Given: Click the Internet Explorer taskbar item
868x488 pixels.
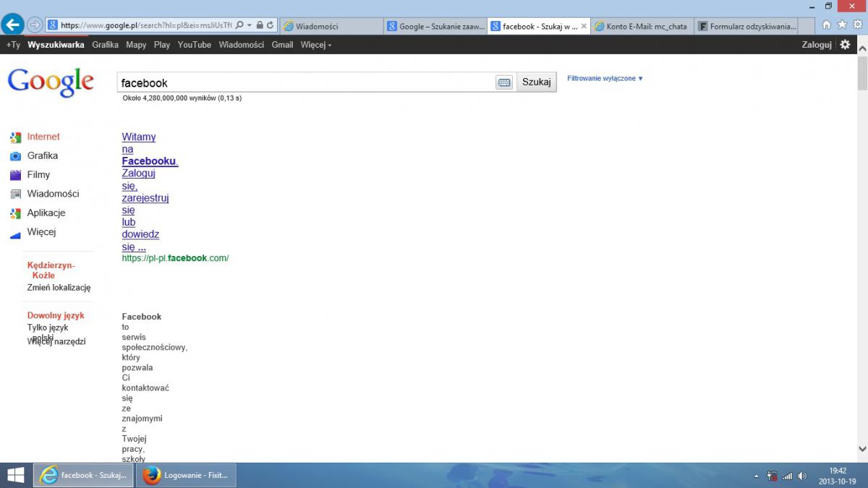Looking at the screenshot, I should tap(84, 475).
